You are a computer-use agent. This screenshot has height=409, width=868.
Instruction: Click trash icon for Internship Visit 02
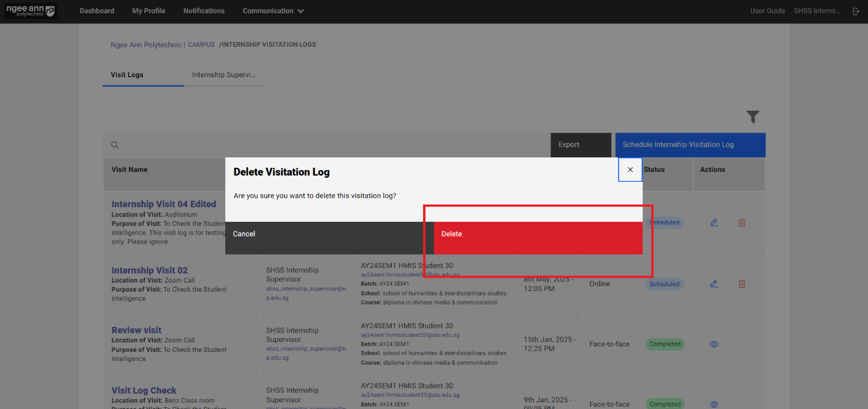coord(742,284)
